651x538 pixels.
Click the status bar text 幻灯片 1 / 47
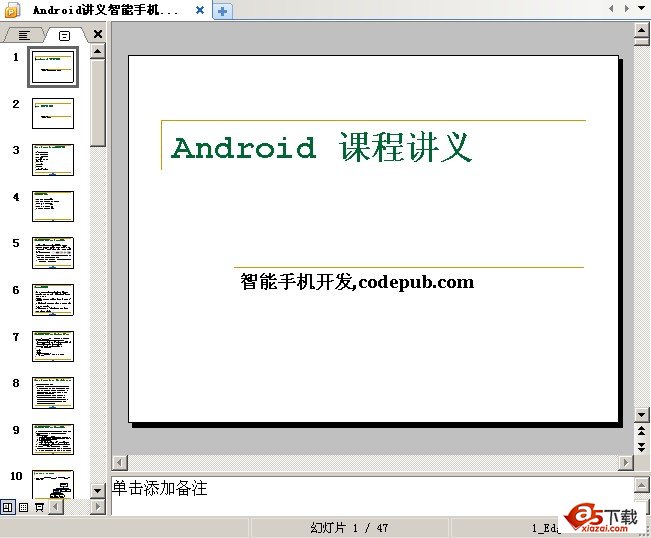(349, 528)
